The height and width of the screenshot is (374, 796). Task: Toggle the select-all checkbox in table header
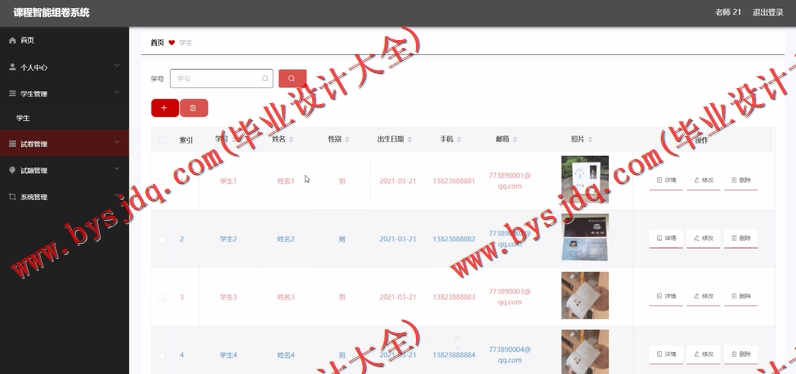(x=162, y=140)
